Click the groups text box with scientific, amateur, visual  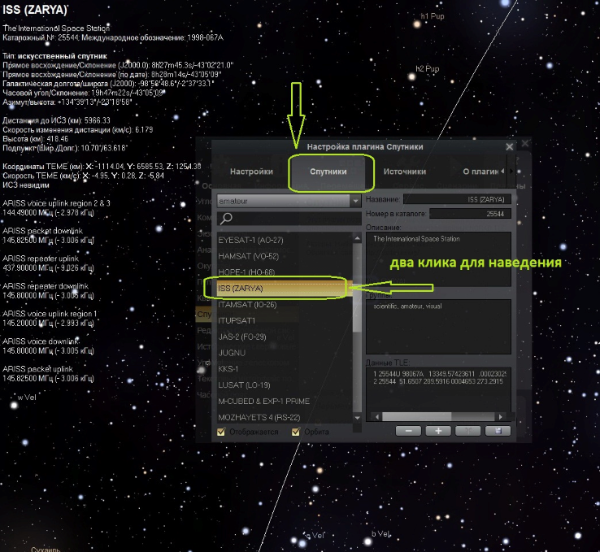click(x=439, y=327)
